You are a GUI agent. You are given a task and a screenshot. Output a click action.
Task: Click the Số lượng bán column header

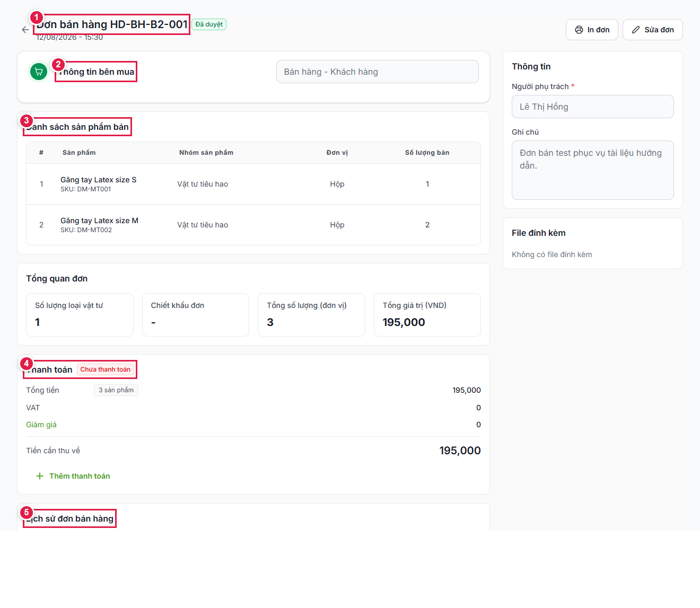427,153
